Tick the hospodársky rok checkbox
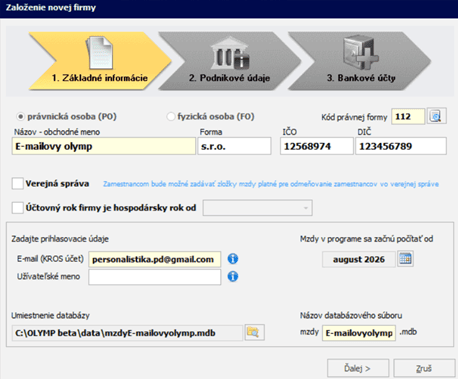458x379 pixels. (x=18, y=208)
